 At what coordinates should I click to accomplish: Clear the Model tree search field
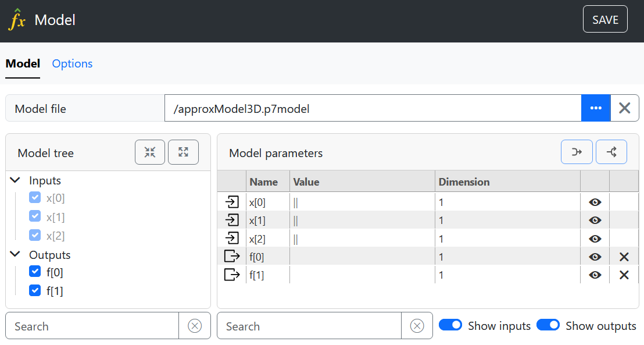point(195,326)
